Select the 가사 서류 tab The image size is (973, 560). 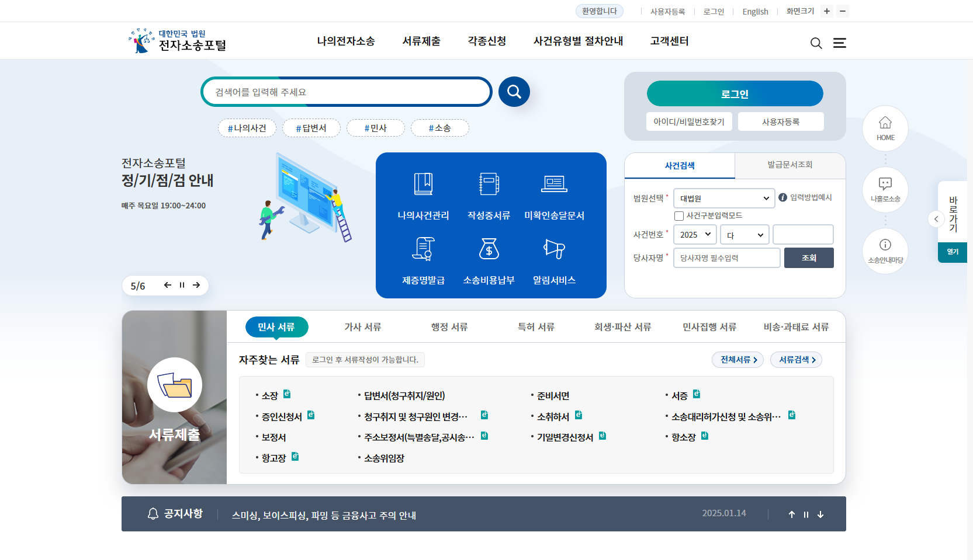coord(362,327)
